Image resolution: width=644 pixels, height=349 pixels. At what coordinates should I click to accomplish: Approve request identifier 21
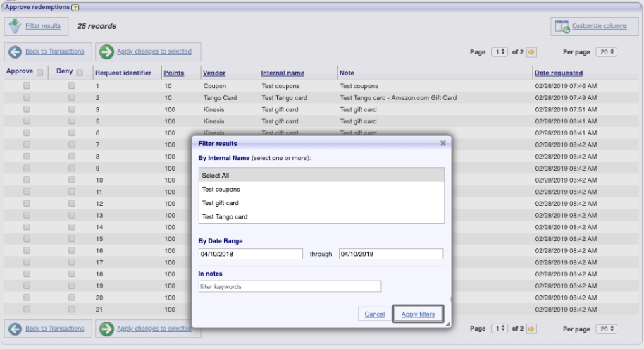click(x=27, y=309)
